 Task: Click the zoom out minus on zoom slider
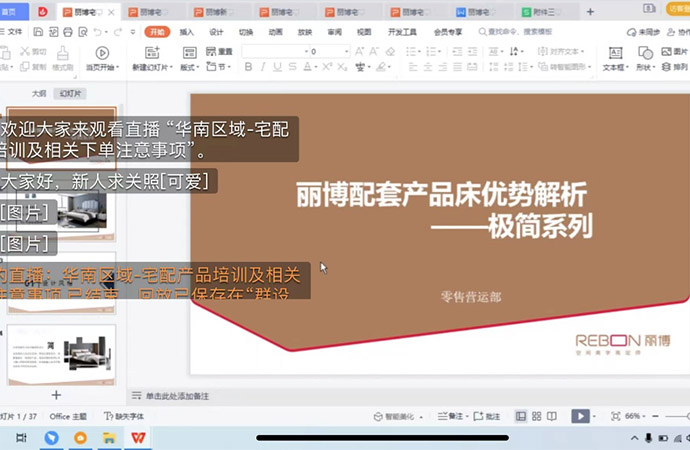coord(655,416)
